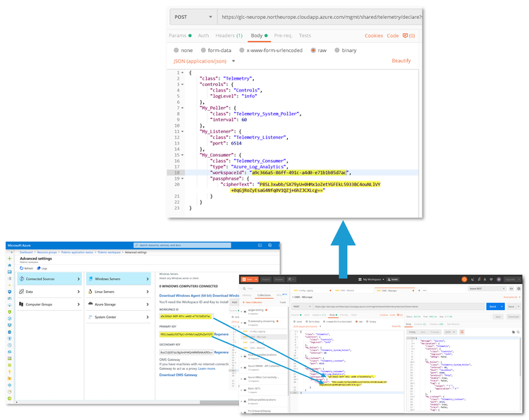Click the Data icon in Advanced settings
Screen dimensions: 529x420
coord(22,292)
